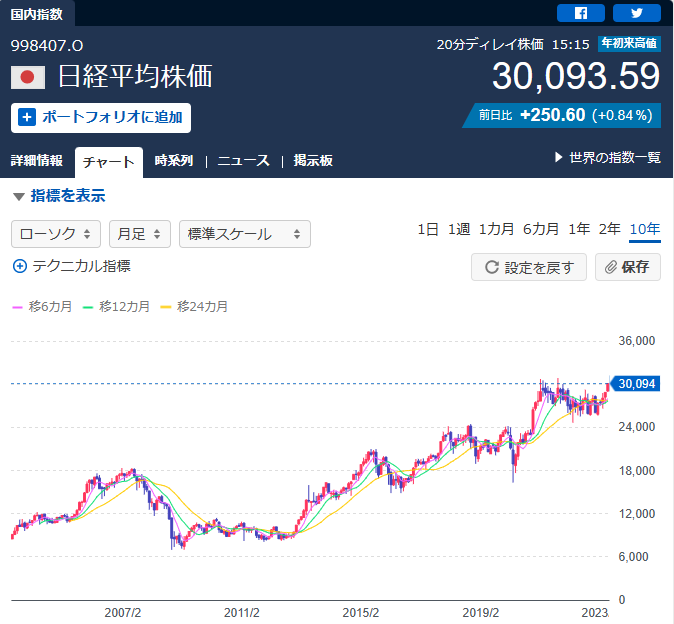This screenshot has height=624, width=674.
Task: Open the 月足 interval dropdown
Action: [x=140, y=234]
